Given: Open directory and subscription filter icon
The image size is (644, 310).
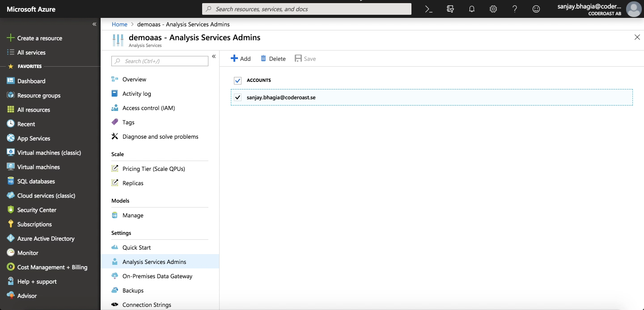Looking at the screenshot, I should 450,9.
